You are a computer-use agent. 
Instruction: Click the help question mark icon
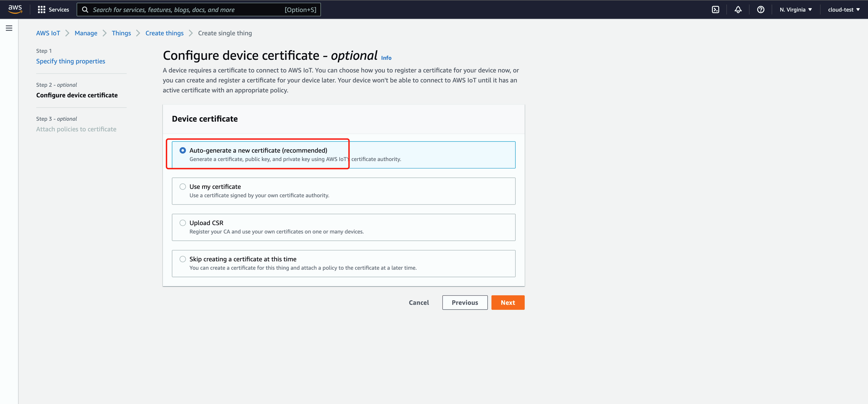(761, 9)
